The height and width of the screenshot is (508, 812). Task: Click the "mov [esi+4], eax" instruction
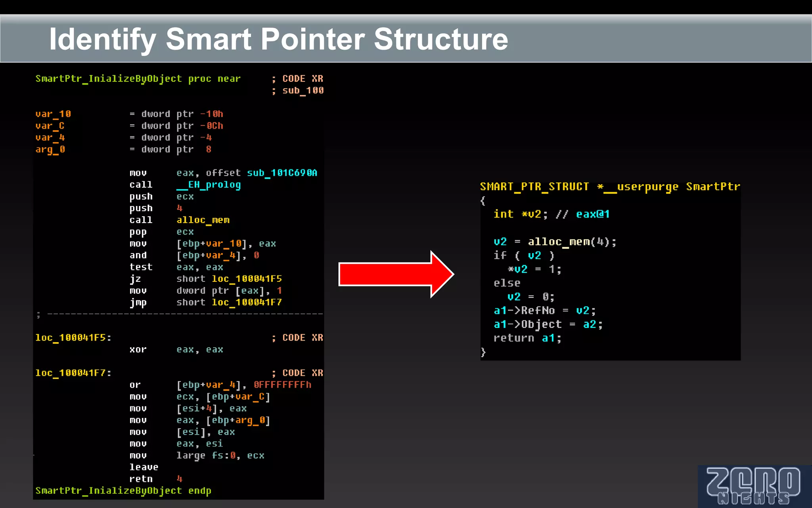coord(188,409)
